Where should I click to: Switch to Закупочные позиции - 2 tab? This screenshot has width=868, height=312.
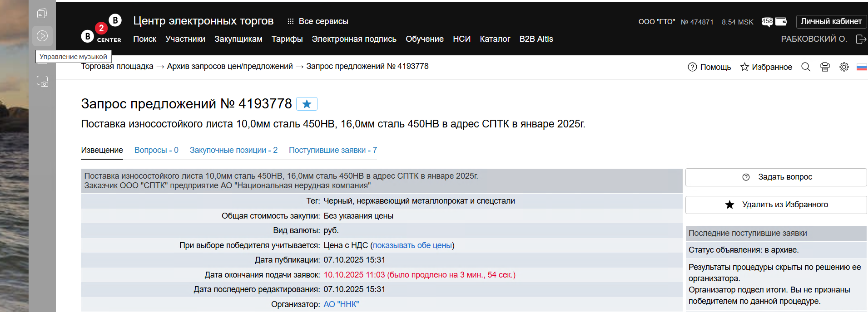coord(233,150)
